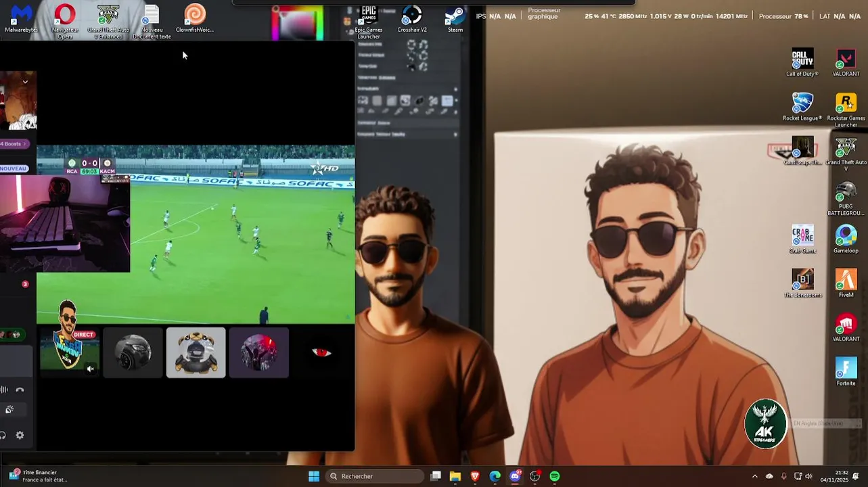This screenshot has height=487, width=868.
Task: Switch to Discord from the taskbar
Action: coord(515,476)
